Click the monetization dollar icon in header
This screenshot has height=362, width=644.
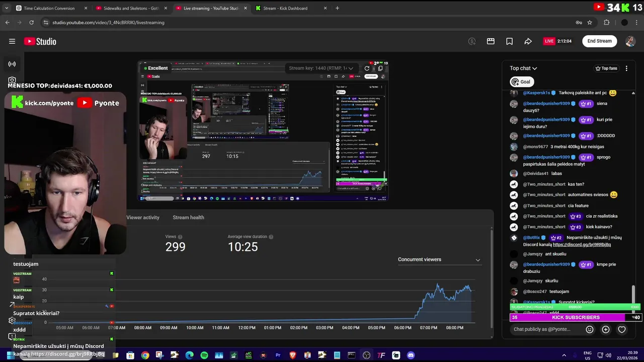(472, 41)
